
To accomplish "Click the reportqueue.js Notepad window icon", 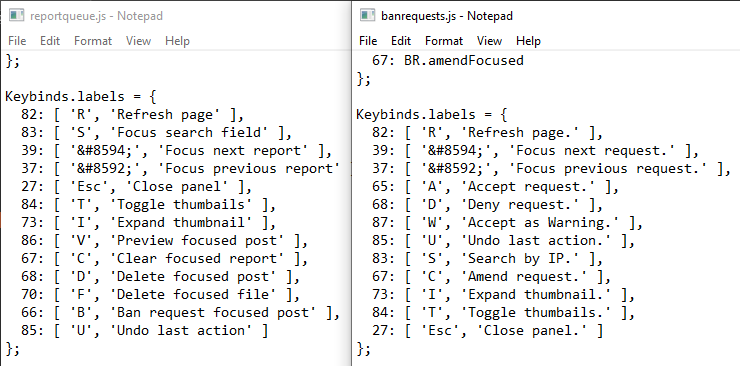I will coord(17,16).
